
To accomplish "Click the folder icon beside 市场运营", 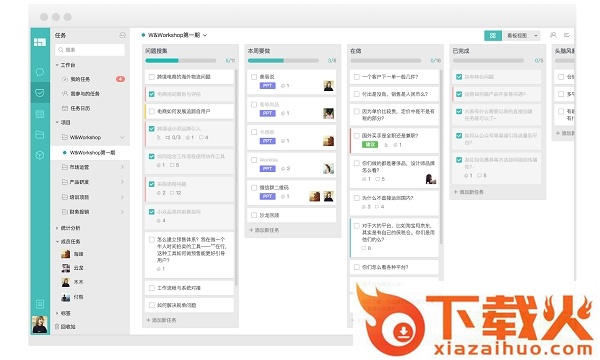I will coord(65,167).
